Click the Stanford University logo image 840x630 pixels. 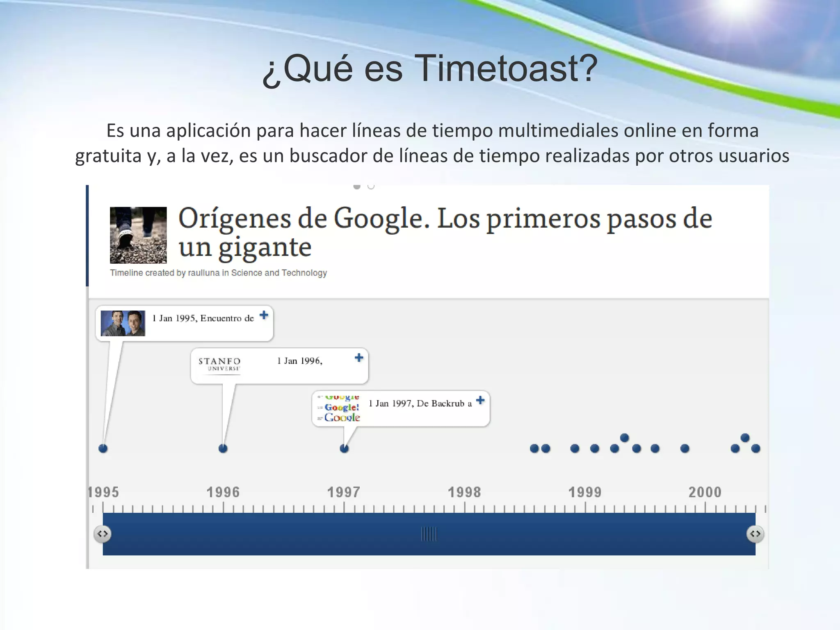[219, 364]
